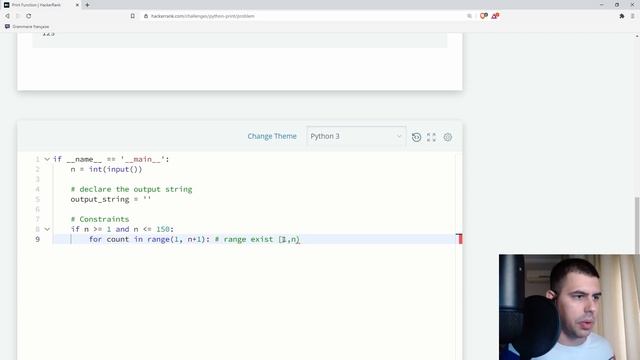Select the Print Function HackerRank tab
This screenshot has height=360, width=640.
[41, 5]
